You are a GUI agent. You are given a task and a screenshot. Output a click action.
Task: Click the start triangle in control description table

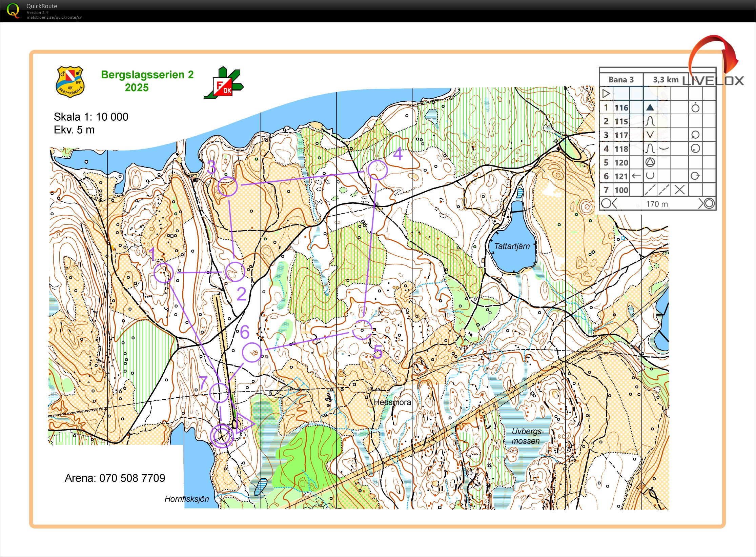[606, 93]
